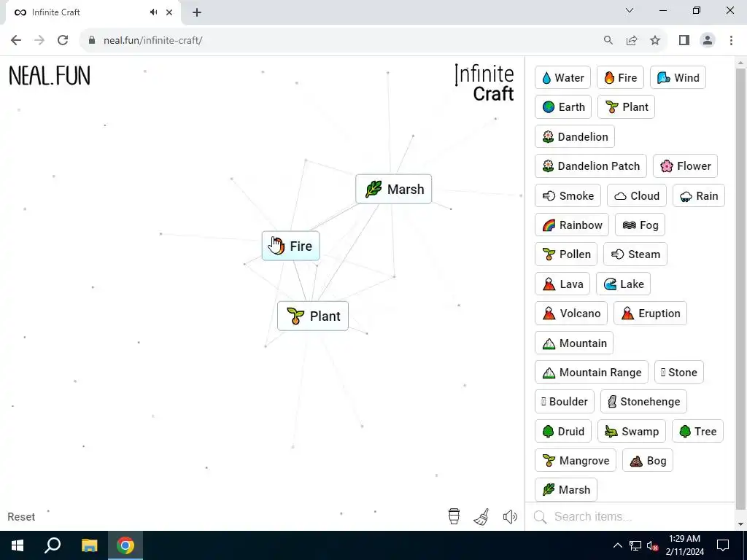Choose the Bog element
Viewport: 747px width, 560px height.
[x=648, y=461]
